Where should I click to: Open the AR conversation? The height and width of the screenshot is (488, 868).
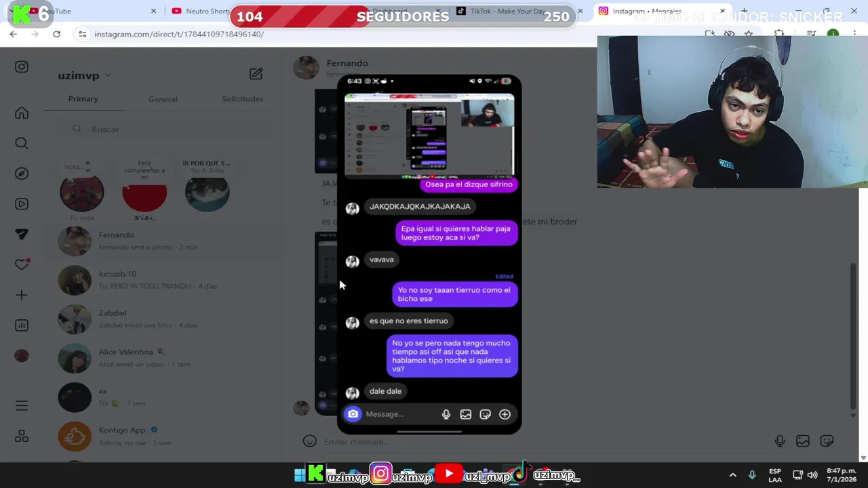[x=163, y=397]
